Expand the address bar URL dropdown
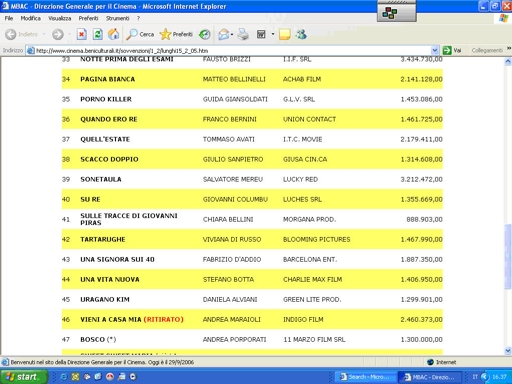The image size is (512, 384). pyautogui.click(x=435, y=50)
